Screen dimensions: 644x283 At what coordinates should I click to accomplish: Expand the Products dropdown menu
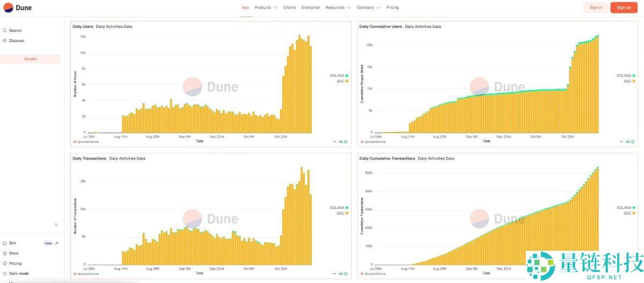click(266, 8)
